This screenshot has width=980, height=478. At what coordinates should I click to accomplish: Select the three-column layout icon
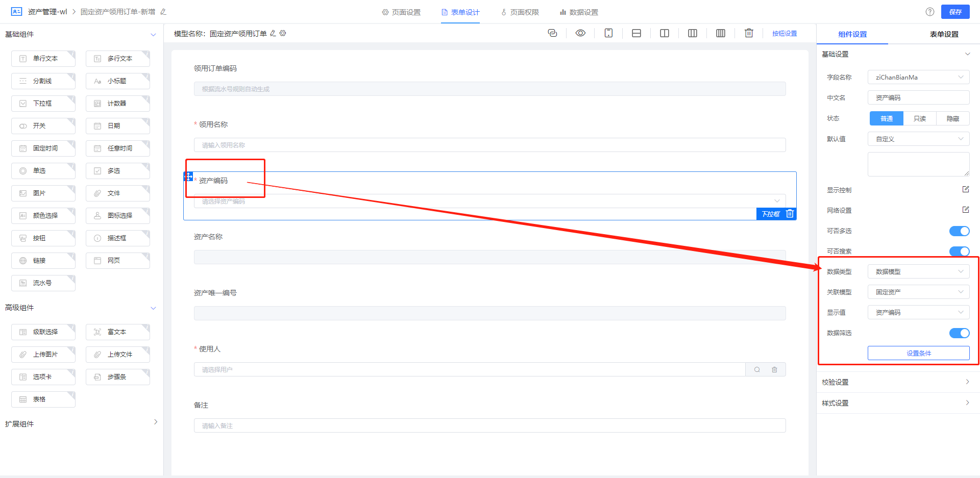coord(693,33)
